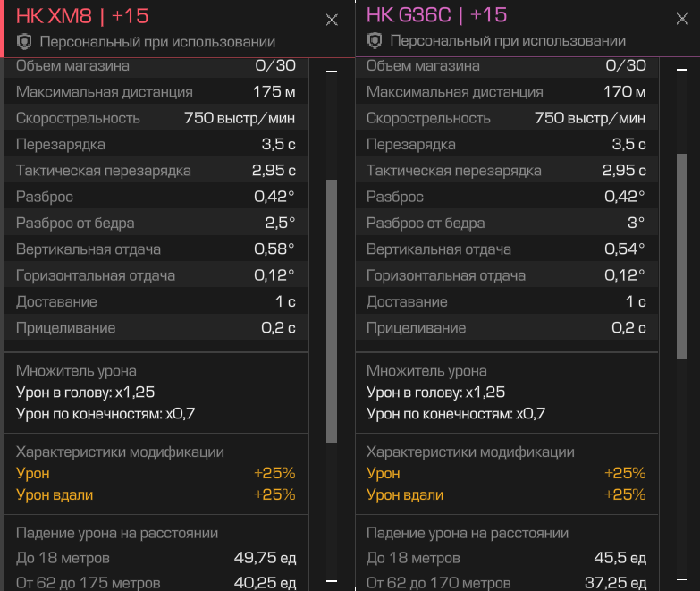The width and height of the screenshot is (700, 591).
Task: Close the HK G36C stats panel
Action: pyautogui.click(x=682, y=19)
